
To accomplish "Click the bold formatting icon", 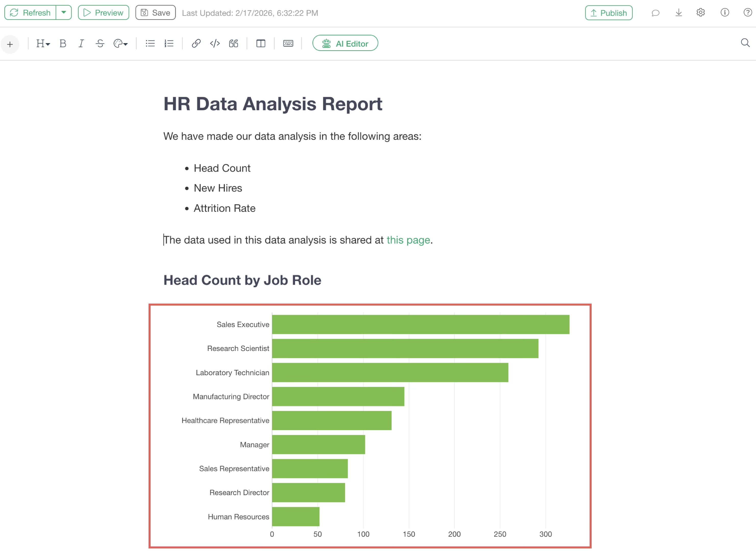I will pyautogui.click(x=63, y=44).
